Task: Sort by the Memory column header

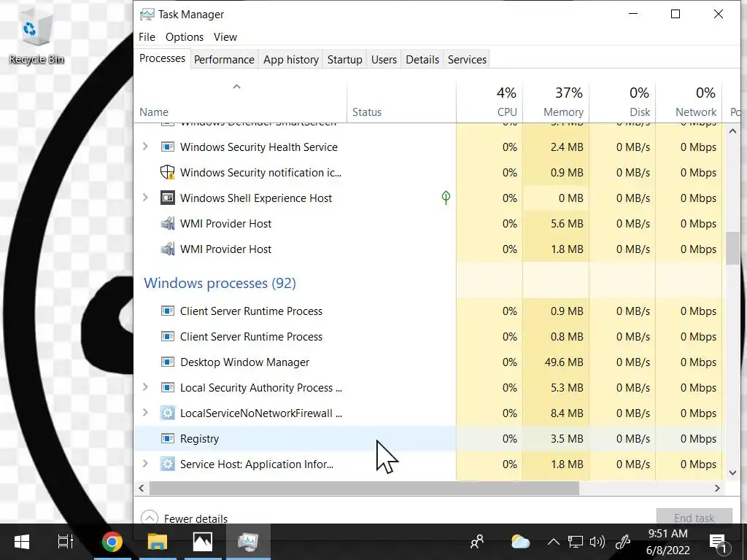Action: pyautogui.click(x=556, y=102)
